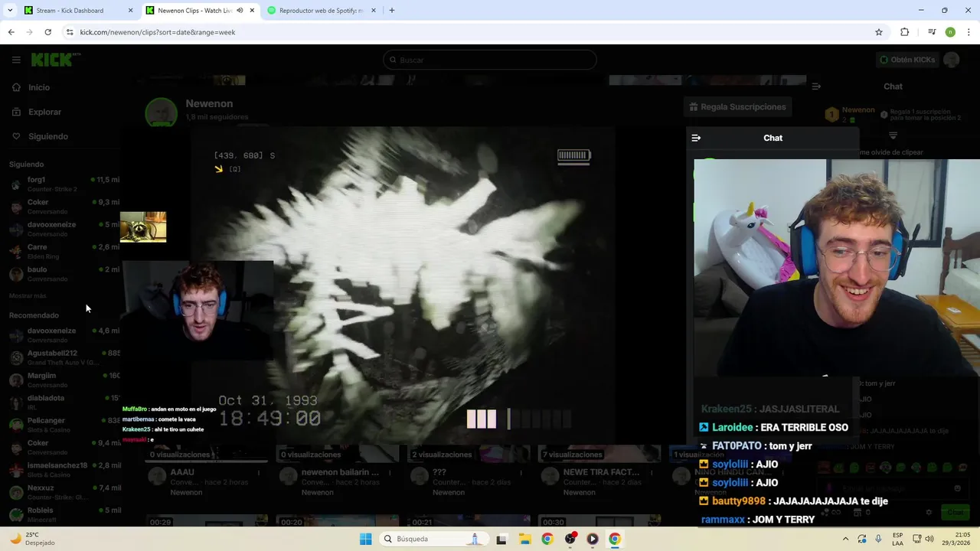The image size is (980, 551).
Task: Open the clip thumbnail with 00:29 duration
Action: pyautogui.click(x=207, y=521)
